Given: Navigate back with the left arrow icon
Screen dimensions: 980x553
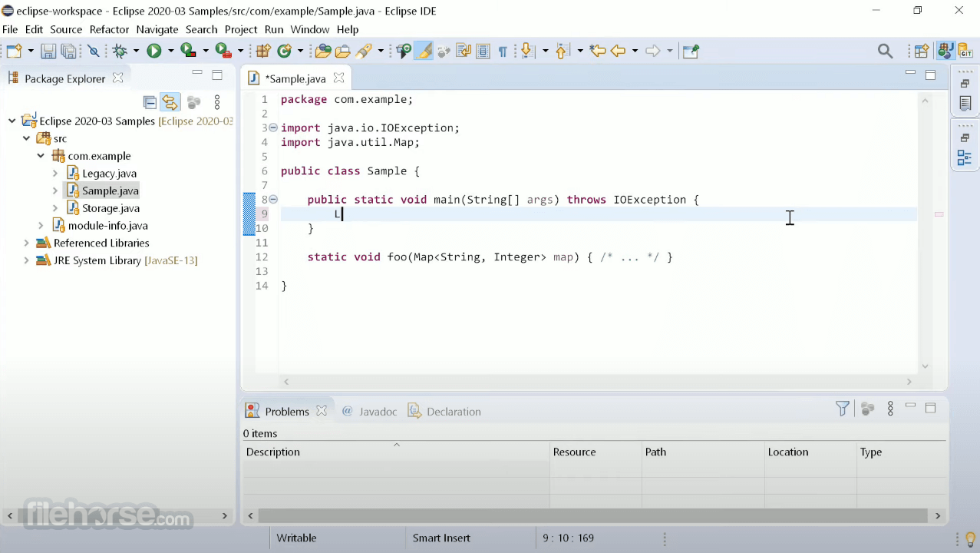Looking at the screenshot, I should (x=619, y=51).
